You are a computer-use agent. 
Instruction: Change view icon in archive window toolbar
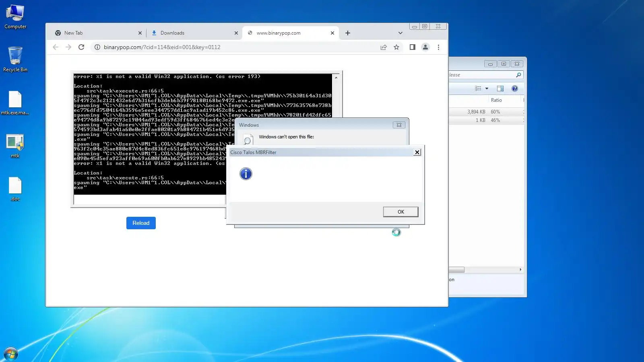(478, 88)
